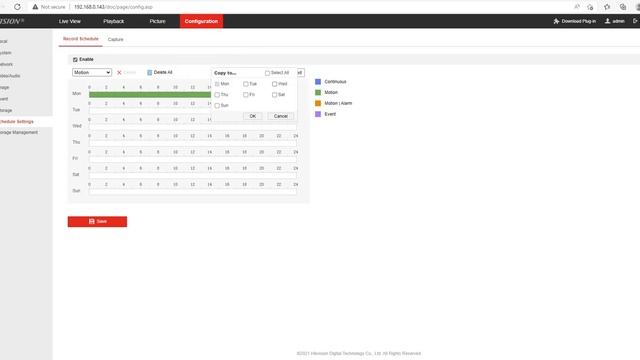Click the Delete All trash icon
The height and width of the screenshot is (360, 640).
point(149,72)
